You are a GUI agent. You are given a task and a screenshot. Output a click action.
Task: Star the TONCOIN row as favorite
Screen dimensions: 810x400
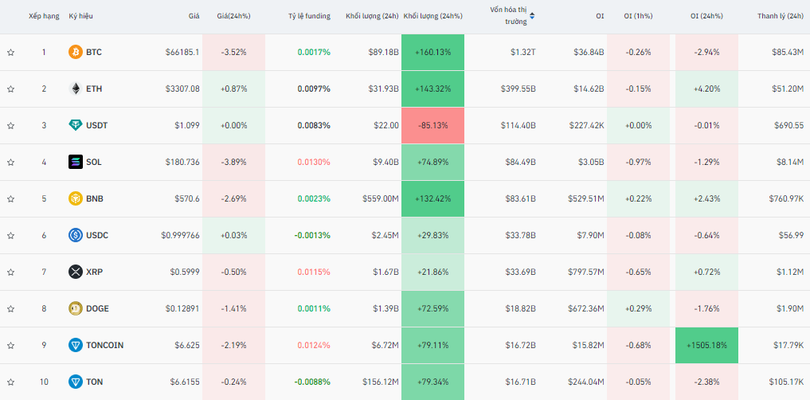point(11,346)
